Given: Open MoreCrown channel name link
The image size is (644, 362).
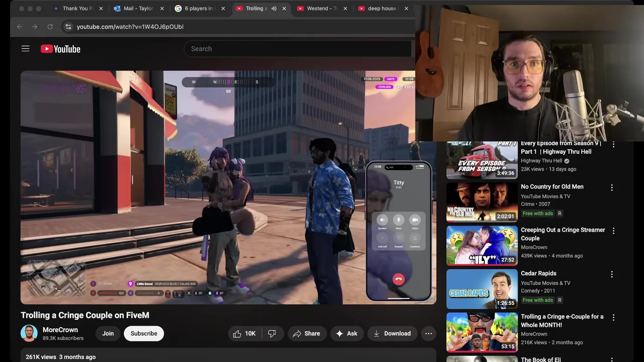Looking at the screenshot, I should point(60,330).
